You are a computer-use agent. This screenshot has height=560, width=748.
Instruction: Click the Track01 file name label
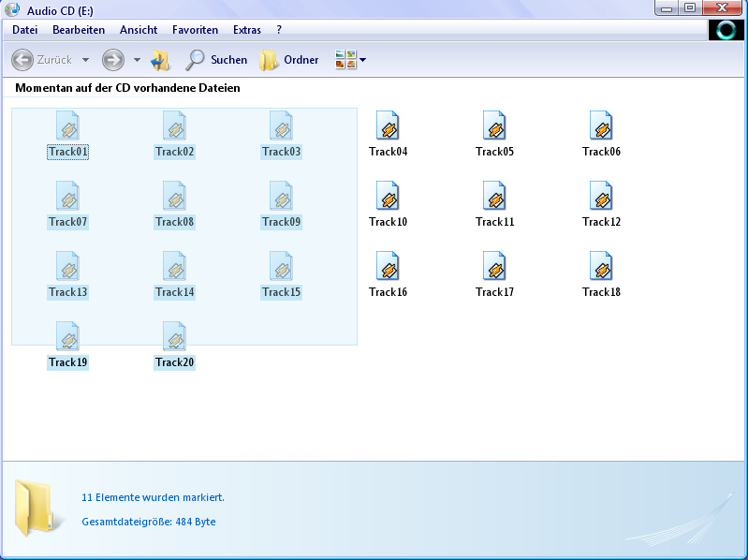tap(67, 152)
